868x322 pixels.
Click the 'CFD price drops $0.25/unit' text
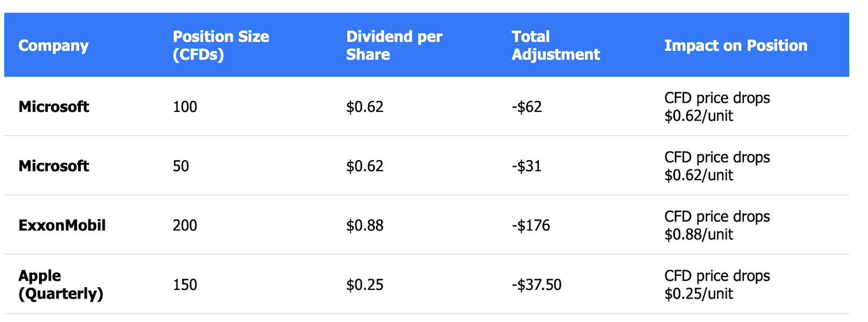tap(717, 285)
